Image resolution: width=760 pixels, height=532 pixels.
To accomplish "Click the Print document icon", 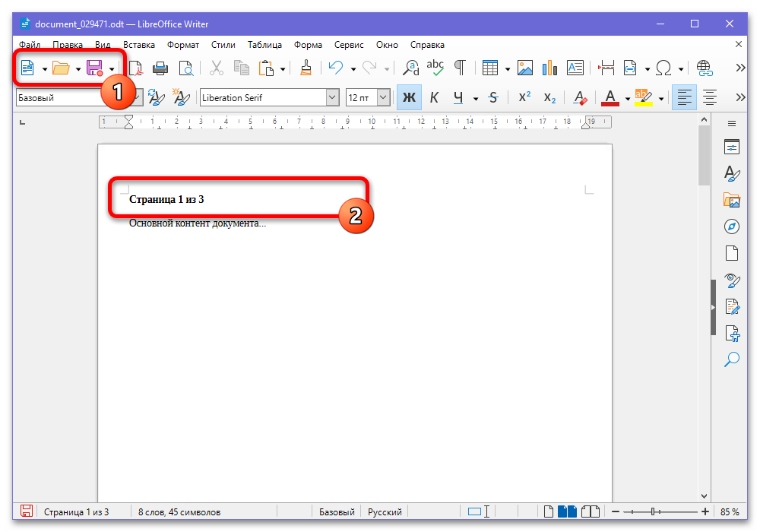I will point(160,68).
